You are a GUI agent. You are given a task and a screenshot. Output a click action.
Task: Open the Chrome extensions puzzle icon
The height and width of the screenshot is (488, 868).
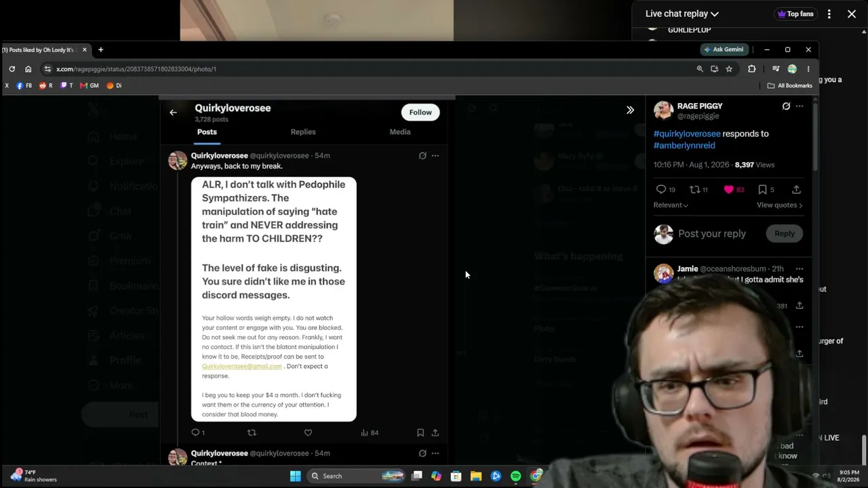tap(751, 68)
